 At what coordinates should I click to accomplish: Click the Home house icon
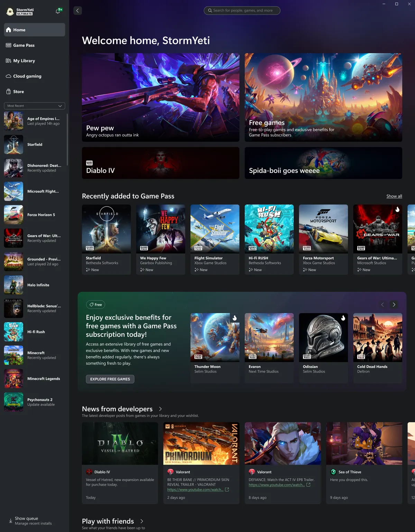(9, 30)
